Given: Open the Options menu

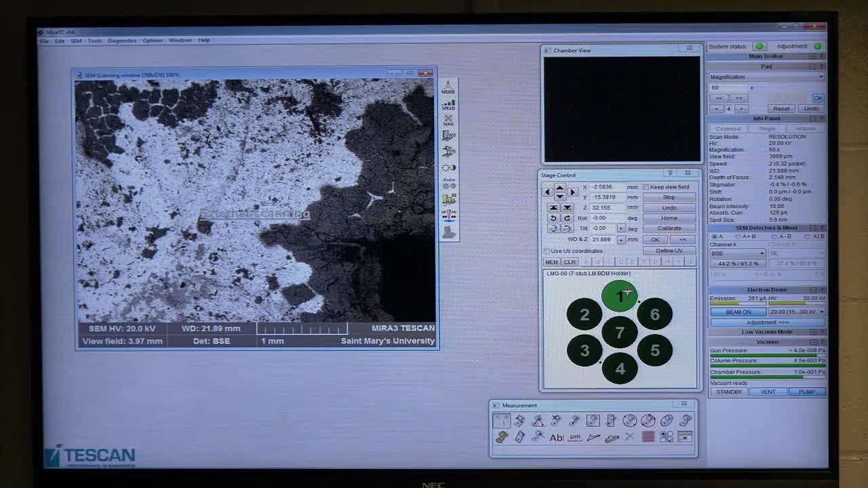Looking at the screenshot, I should click(x=153, y=41).
